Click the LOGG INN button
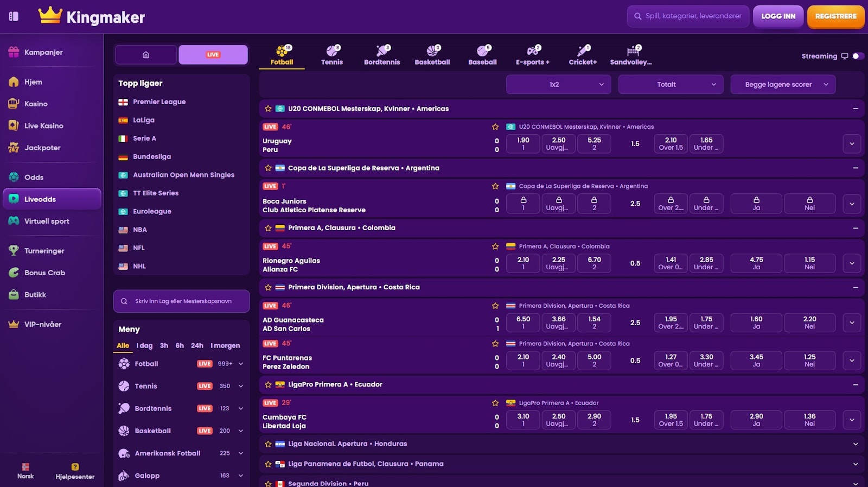Screen dimensions: 868x487 pos(778,16)
